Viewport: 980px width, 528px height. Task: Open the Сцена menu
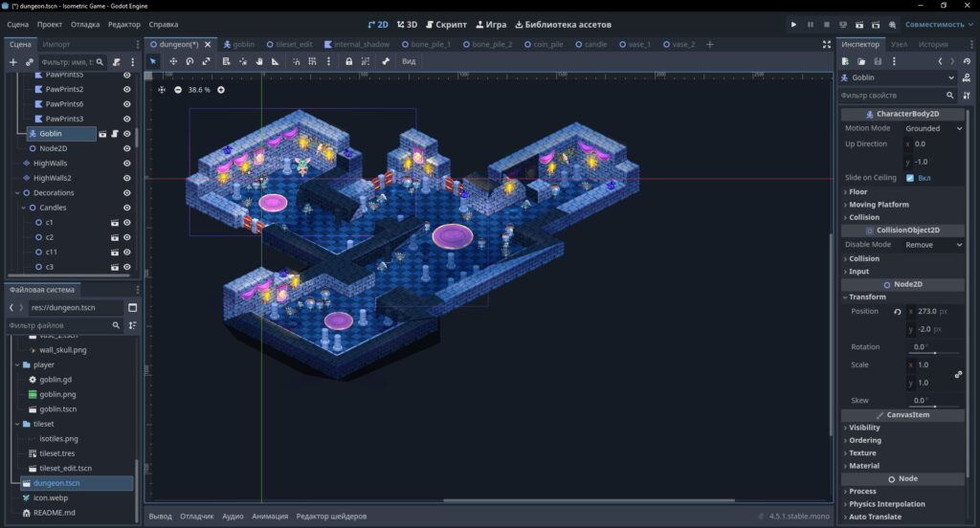(x=17, y=24)
